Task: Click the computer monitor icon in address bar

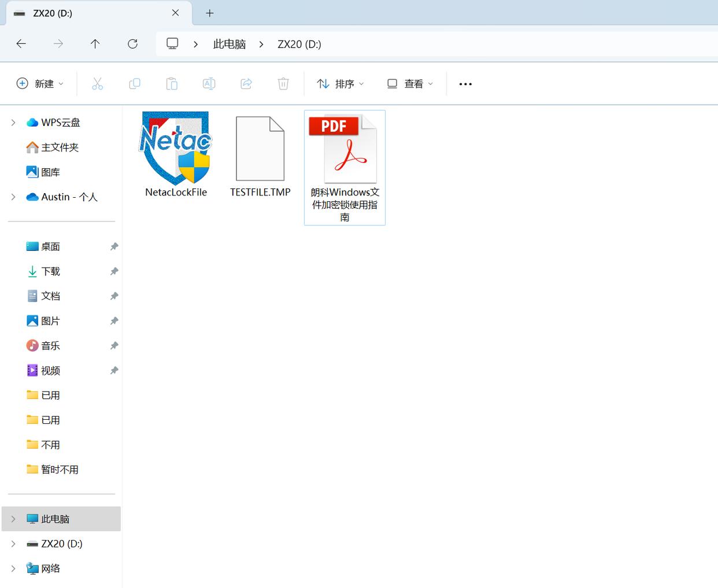Action: (172, 44)
